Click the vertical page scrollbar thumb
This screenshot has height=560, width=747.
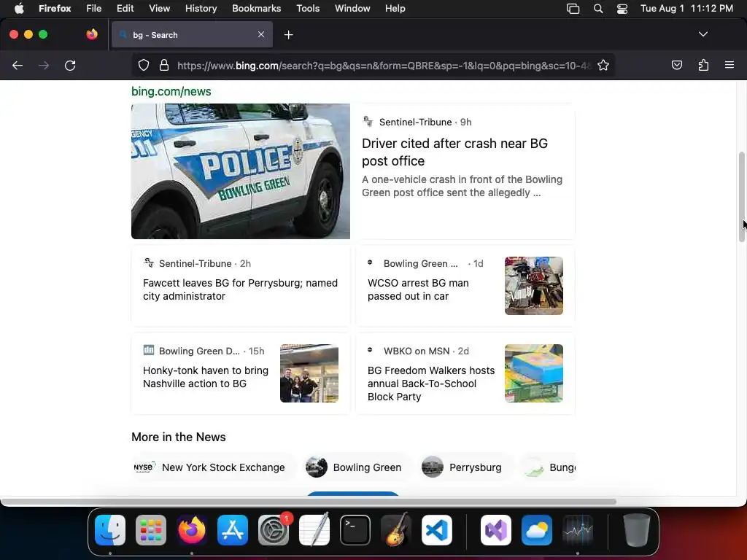[741, 197]
